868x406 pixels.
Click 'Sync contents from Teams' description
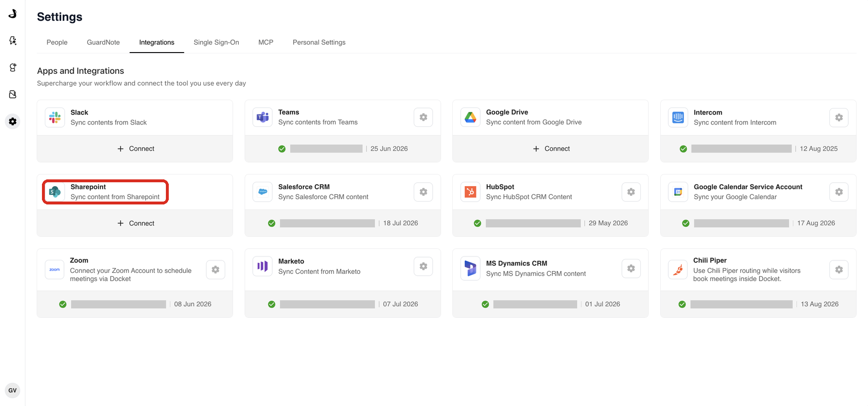(x=318, y=122)
